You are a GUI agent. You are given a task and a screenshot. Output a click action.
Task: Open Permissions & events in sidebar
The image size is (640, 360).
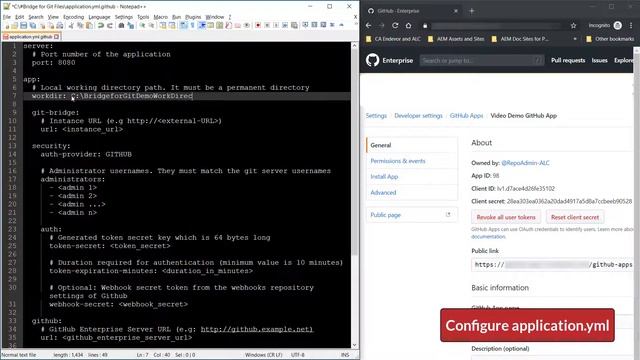coord(398,161)
